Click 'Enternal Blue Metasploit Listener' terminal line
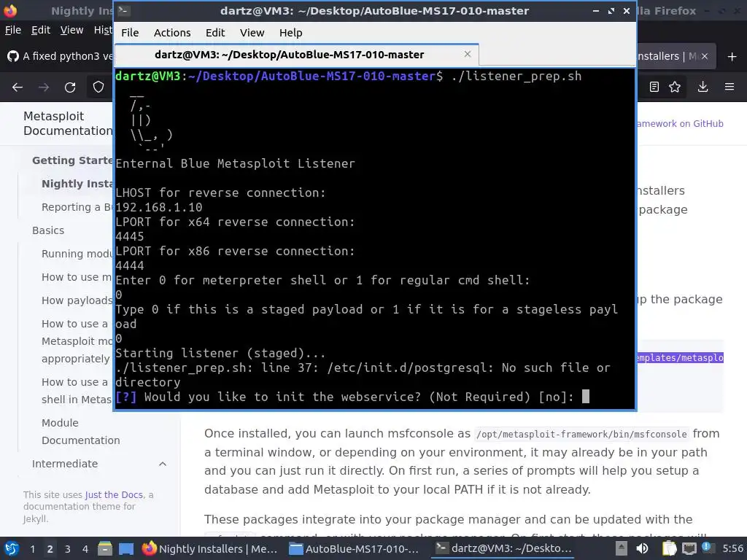 click(x=236, y=164)
